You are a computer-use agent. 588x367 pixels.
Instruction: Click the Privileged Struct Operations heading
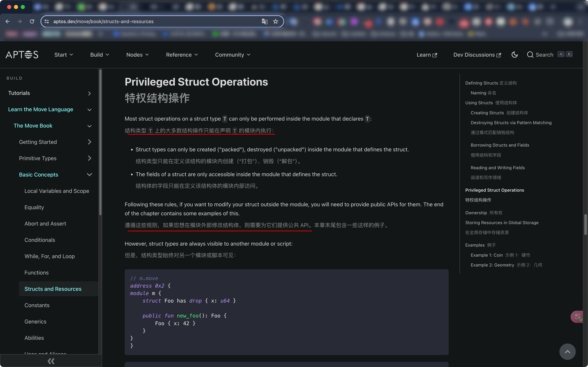(196, 82)
